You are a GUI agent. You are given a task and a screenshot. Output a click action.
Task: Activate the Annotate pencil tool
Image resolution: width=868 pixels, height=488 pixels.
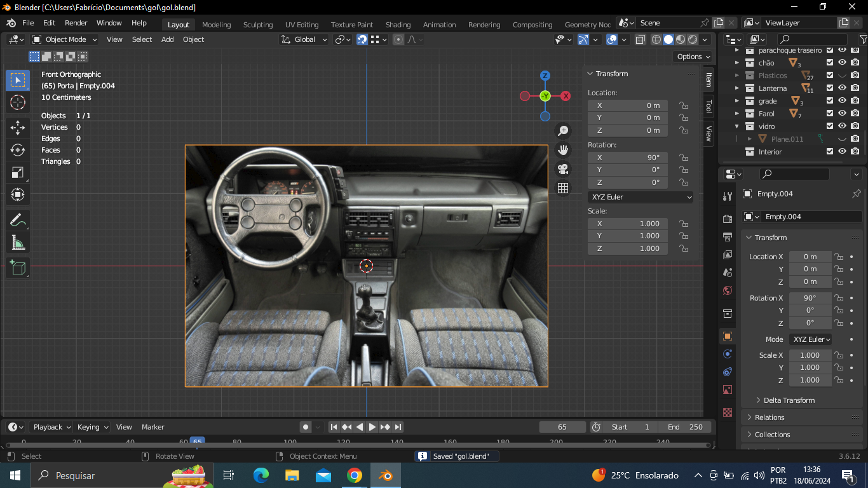tap(18, 220)
